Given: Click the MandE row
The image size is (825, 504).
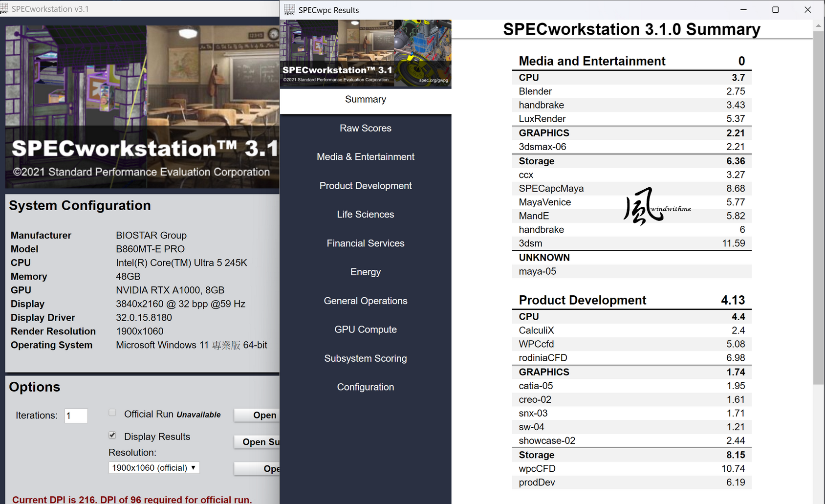Looking at the screenshot, I should pos(632,216).
